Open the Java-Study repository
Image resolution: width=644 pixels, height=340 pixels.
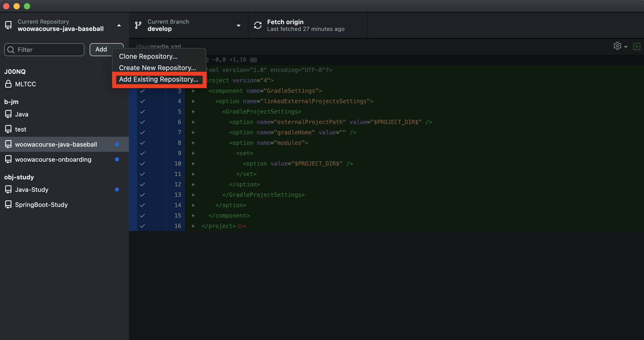point(32,189)
